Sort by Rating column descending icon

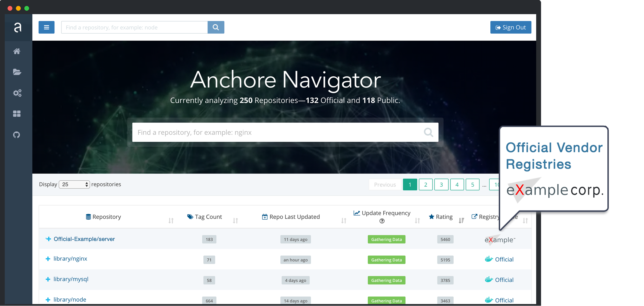[461, 221]
